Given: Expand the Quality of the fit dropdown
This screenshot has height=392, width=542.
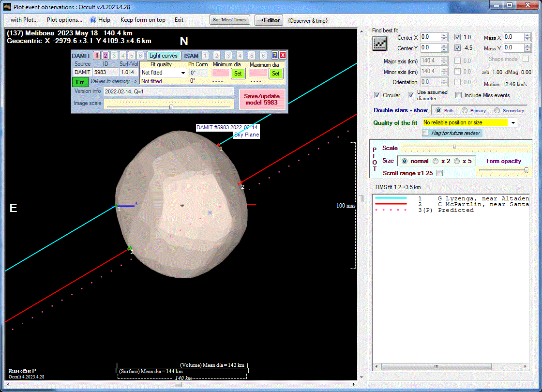Looking at the screenshot, I should (x=513, y=123).
